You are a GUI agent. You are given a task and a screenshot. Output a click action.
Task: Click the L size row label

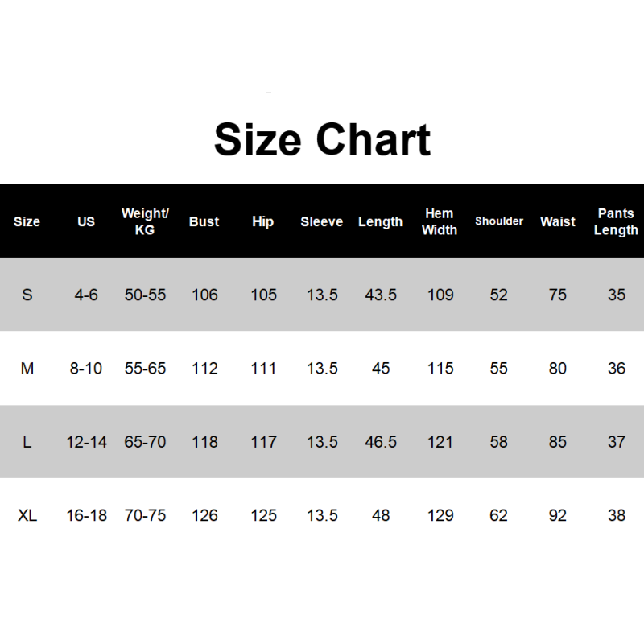[27, 442]
